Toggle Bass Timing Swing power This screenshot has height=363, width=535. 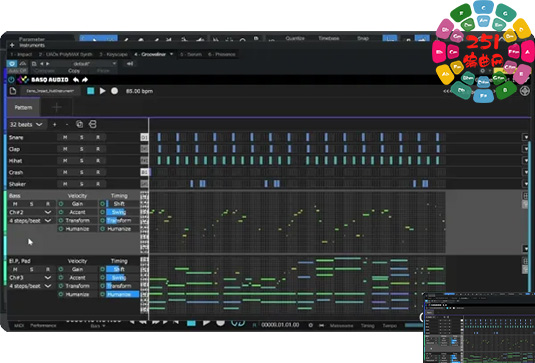pos(102,212)
